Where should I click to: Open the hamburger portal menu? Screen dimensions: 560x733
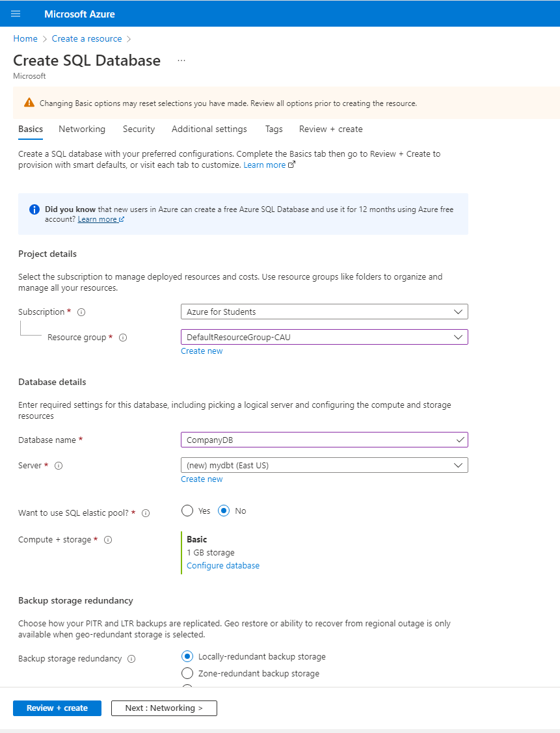(x=16, y=14)
